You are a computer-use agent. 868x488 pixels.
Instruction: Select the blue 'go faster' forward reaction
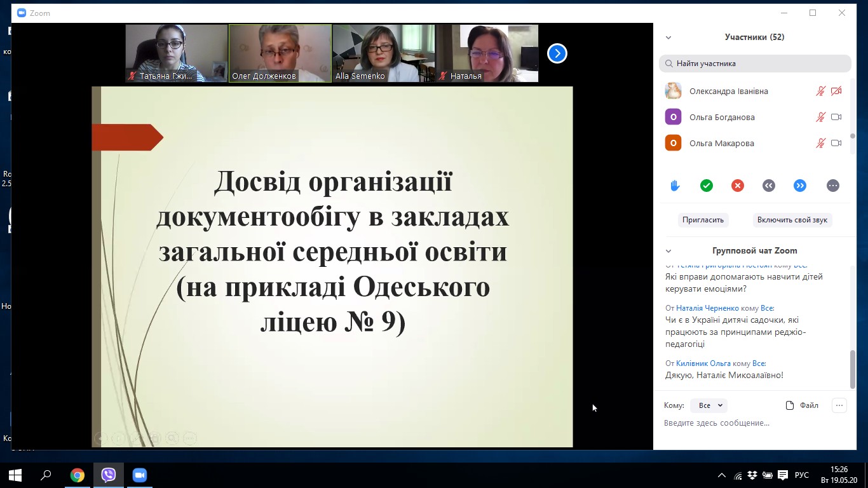pyautogui.click(x=800, y=186)
